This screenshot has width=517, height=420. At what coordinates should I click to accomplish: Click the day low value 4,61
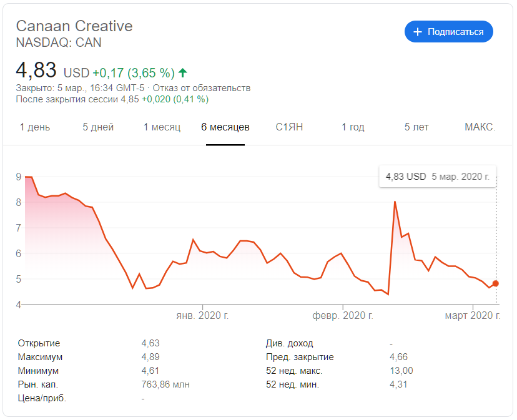[150, 371]
